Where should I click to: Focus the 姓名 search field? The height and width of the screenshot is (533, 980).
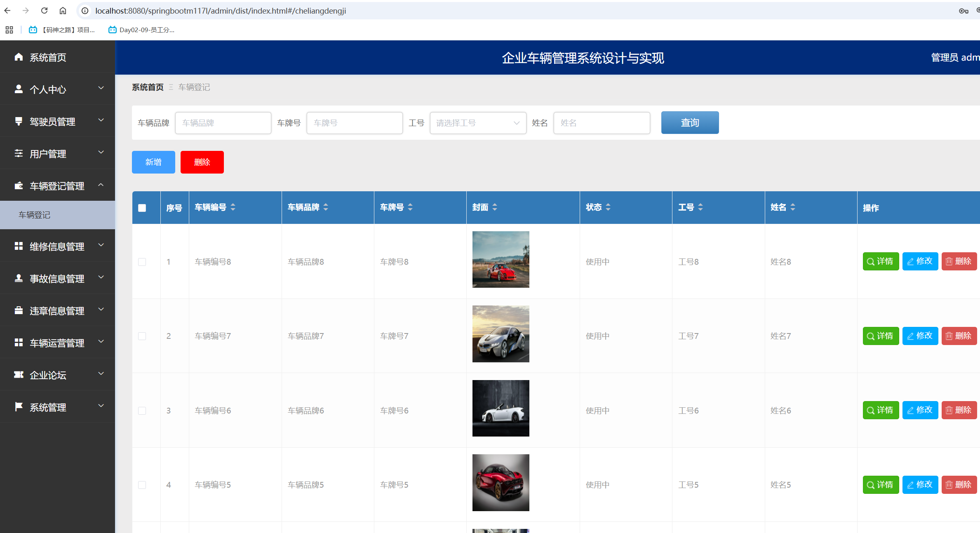602,123
